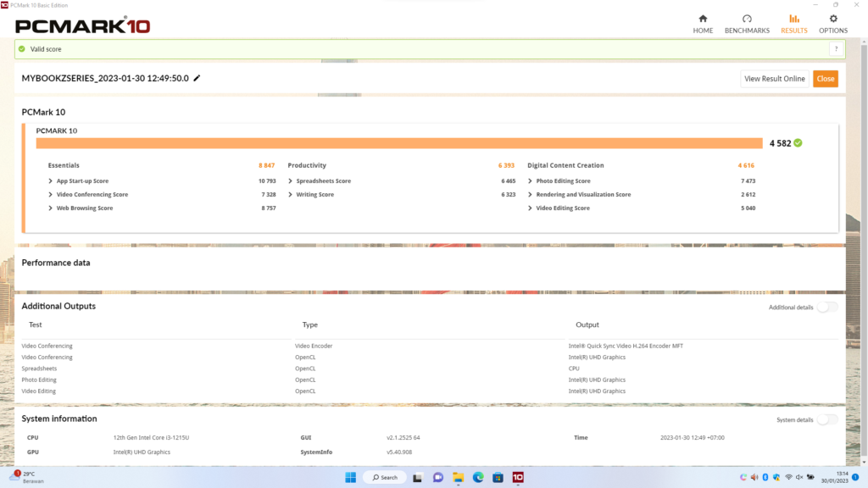Click the question mark help icon
Image resolution: width=868 pixels, height=488 pixels.
(x=836, y=49)
